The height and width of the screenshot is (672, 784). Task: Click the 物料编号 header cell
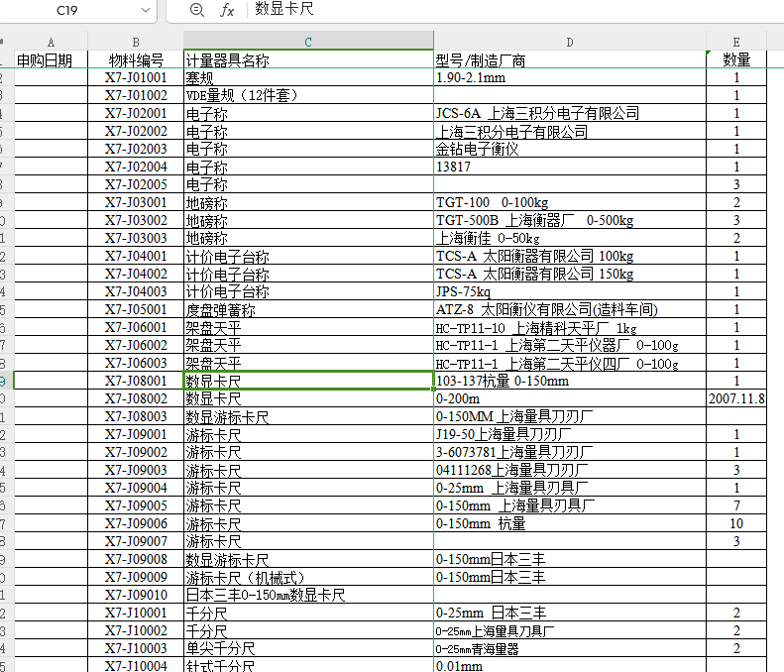click(136, 59)
